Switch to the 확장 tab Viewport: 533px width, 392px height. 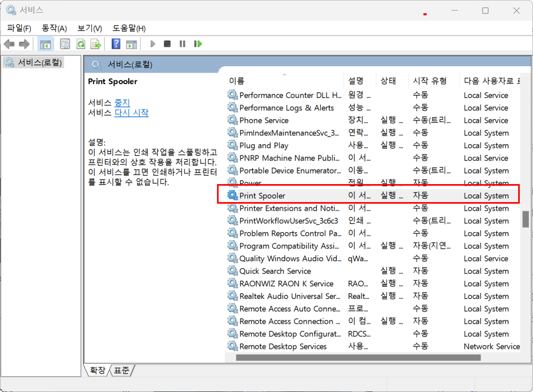pos(97,370)
